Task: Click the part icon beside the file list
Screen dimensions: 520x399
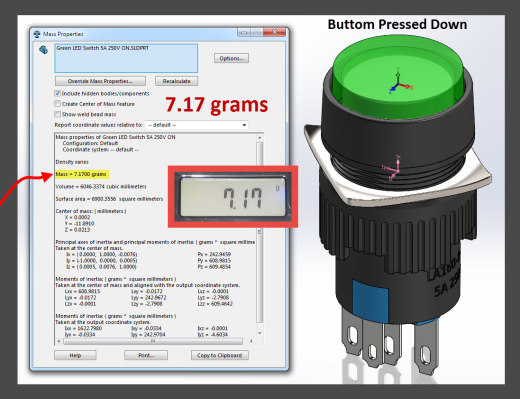Action: tap(43, 50)
